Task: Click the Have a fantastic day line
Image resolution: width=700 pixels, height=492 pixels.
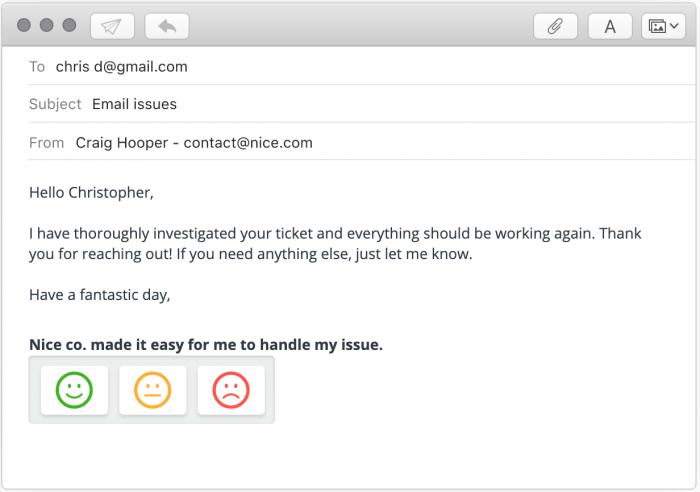Action: [100, 295]
